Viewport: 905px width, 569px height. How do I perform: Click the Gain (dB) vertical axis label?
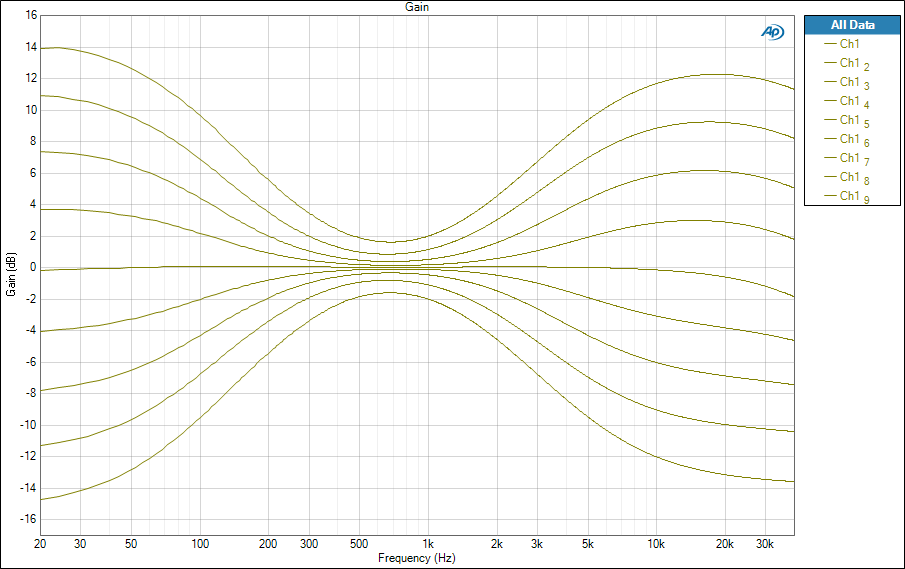[x=11, y=275]
